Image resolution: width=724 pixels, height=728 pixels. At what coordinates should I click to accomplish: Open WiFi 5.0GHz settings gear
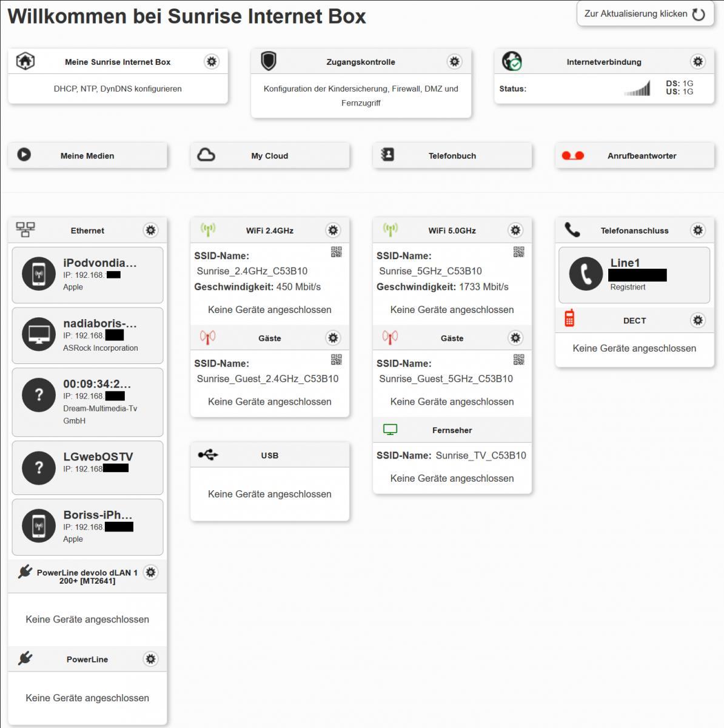515,230
